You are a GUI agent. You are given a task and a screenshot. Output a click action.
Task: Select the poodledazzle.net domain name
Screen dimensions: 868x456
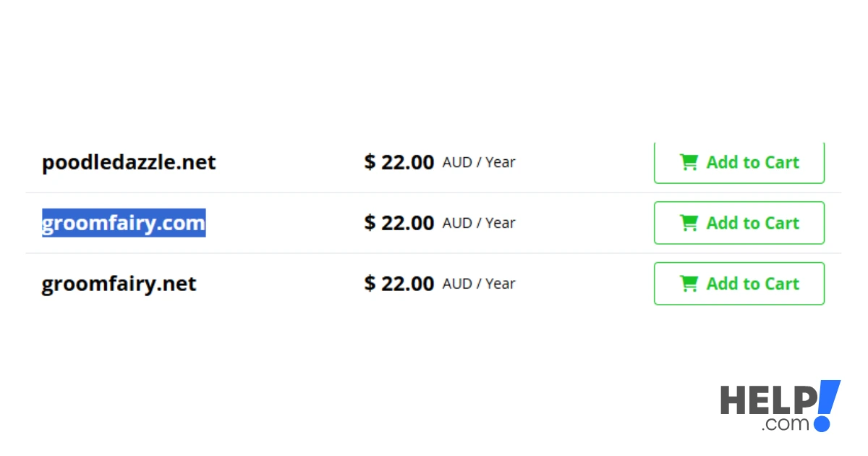129,162
